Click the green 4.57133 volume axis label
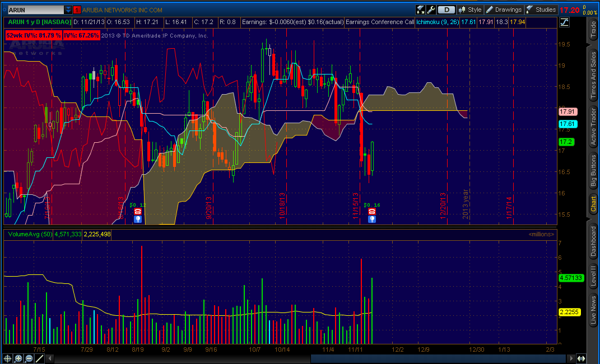Screen dimensions: 600x364 [571, 278]
